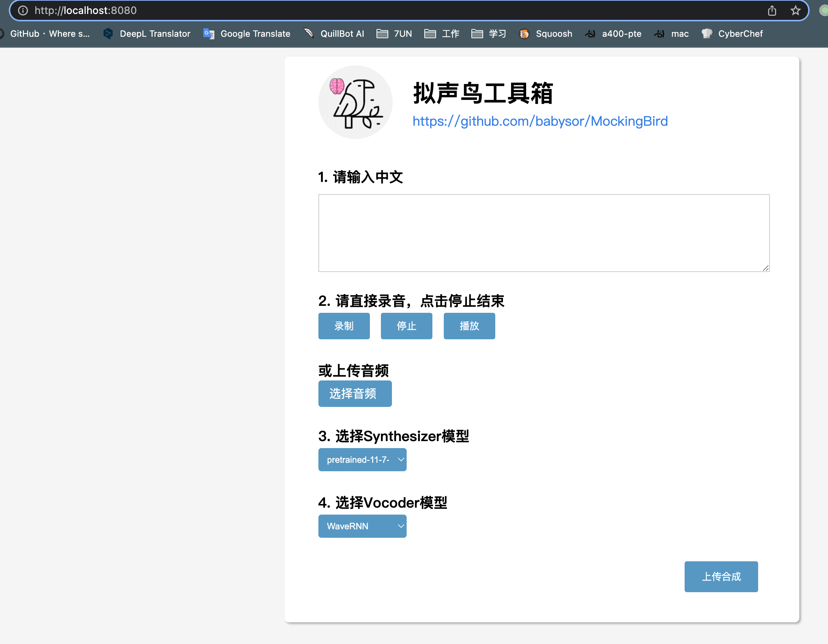
Task: Open the DeepL Translator bookmark
Action: 147,34
